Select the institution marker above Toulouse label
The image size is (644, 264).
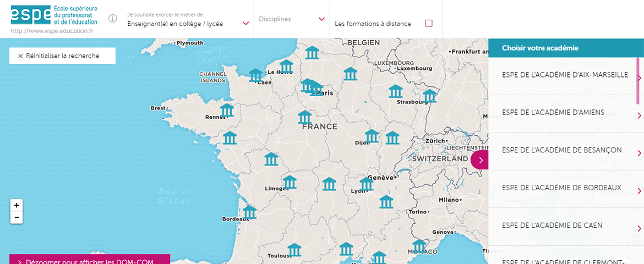[294, 250]
